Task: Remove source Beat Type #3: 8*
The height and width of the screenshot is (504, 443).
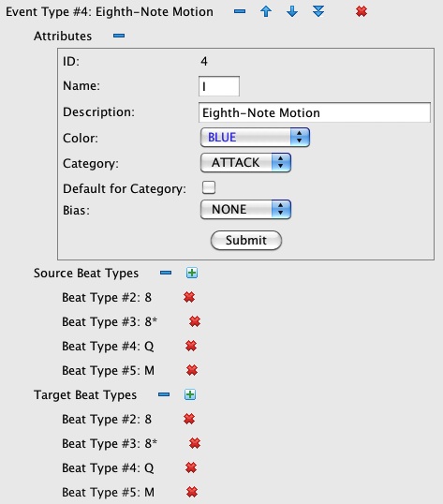Action: pyautogui.click(x=195, y=321)
